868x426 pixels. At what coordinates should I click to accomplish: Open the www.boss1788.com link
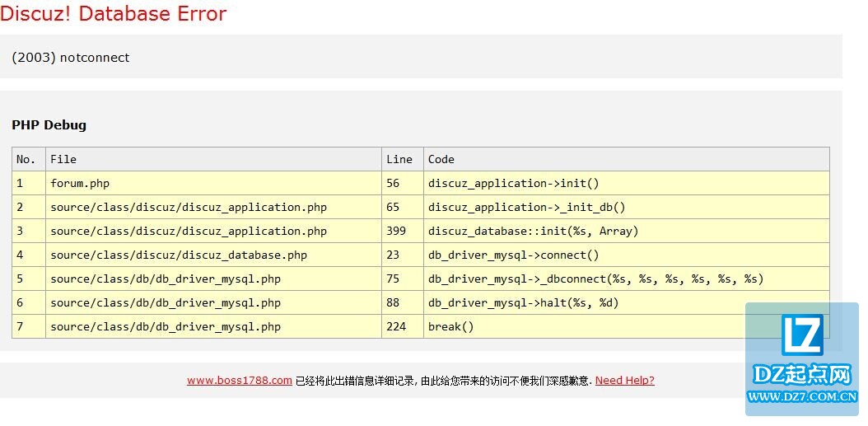[239, 381]
